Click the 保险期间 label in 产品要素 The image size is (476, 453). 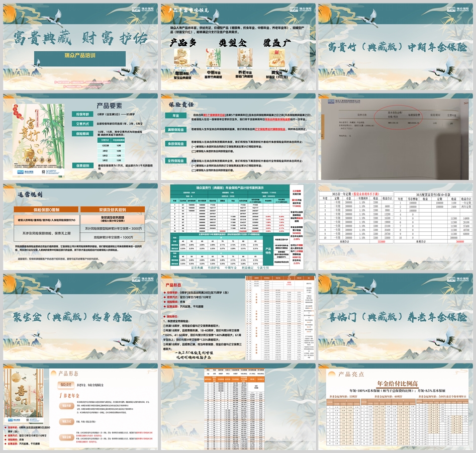(82, 134)
